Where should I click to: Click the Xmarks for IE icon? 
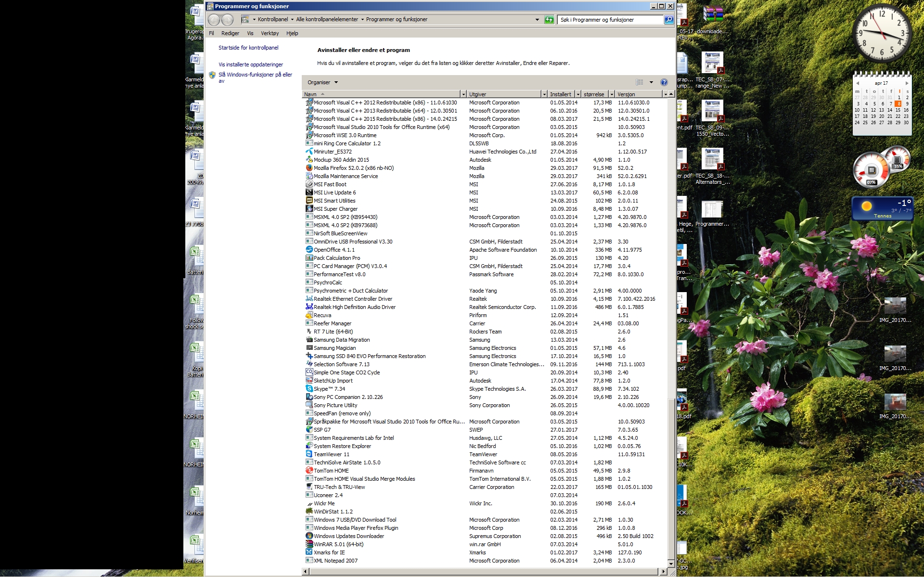[309, 552]
